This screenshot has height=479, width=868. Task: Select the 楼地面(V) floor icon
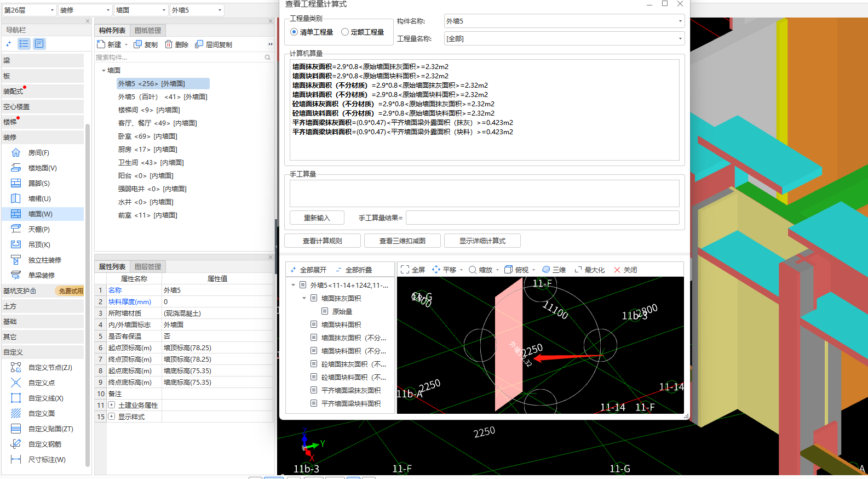[x=16, y=168]
